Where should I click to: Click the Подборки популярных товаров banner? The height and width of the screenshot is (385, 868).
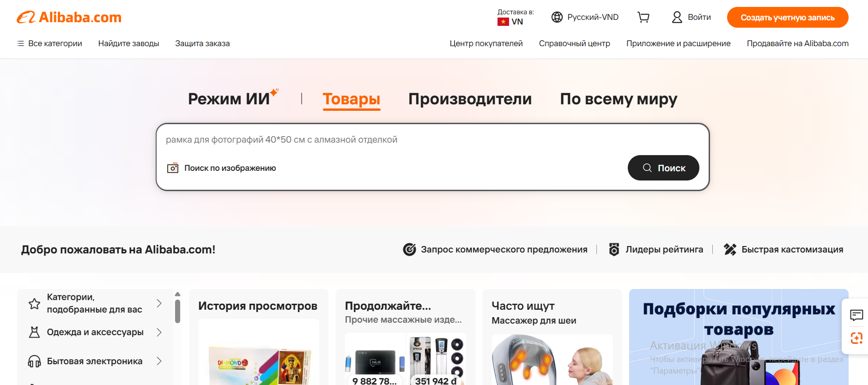739,337
